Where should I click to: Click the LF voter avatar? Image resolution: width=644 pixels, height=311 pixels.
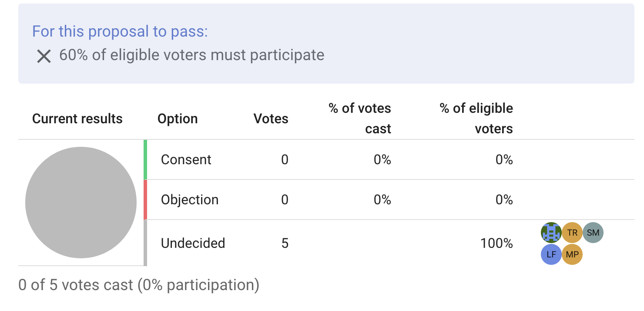tap(551, 254)
